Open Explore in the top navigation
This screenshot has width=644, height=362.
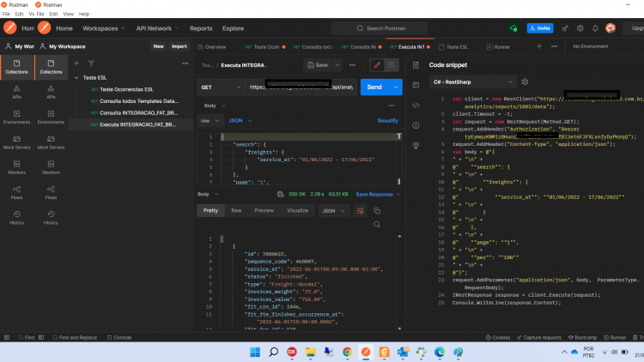[233, 28]
